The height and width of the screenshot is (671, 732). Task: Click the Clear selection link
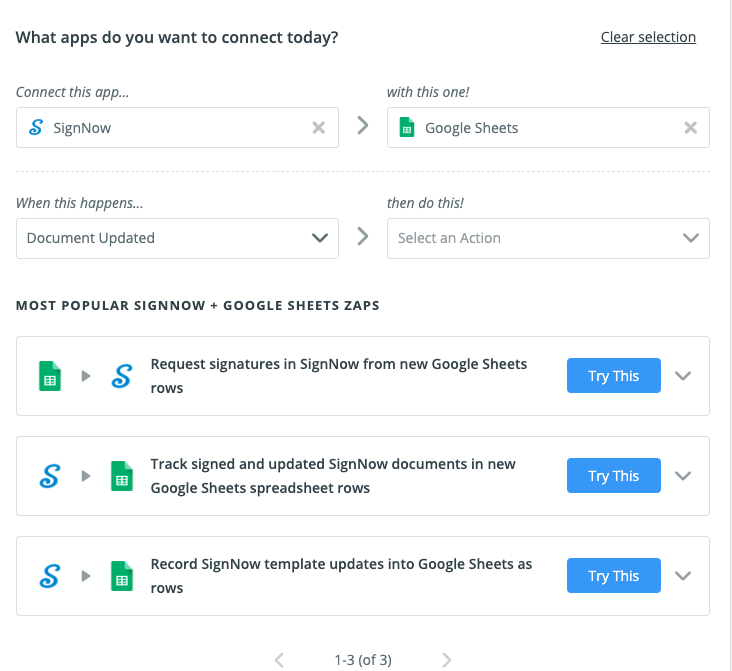tap(648, 37)
